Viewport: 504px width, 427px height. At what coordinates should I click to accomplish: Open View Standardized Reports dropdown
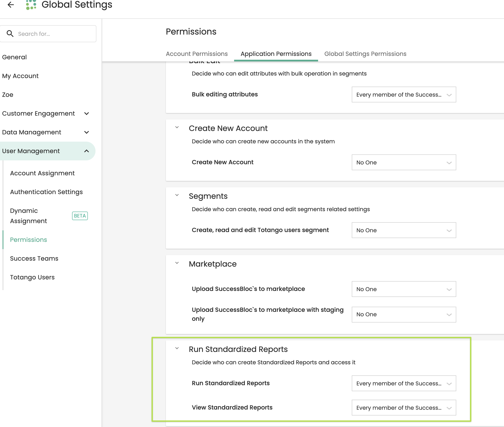(x=404, y=408)
